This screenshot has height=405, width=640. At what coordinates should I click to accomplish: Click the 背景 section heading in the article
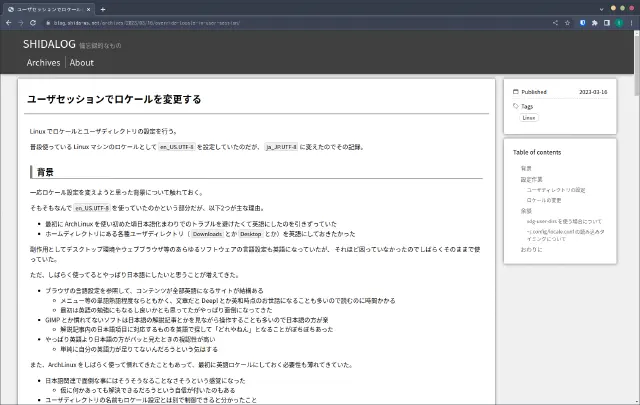pyautogui.click(x=45, y=172)
